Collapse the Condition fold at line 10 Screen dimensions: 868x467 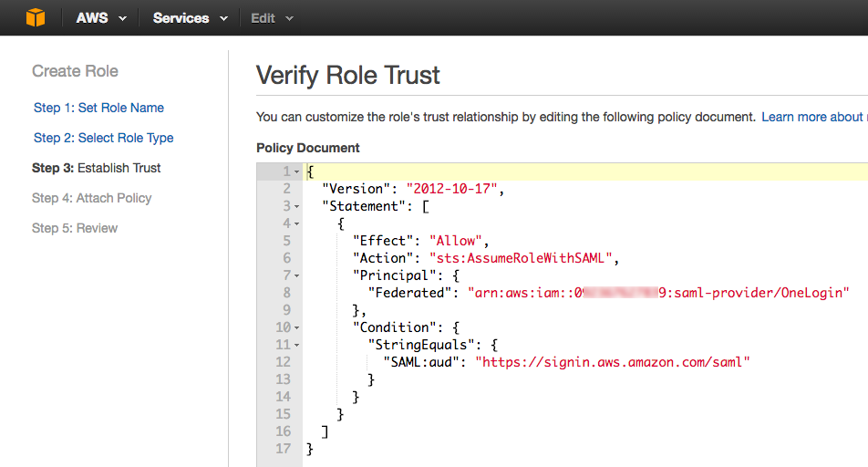click(296, 328)
